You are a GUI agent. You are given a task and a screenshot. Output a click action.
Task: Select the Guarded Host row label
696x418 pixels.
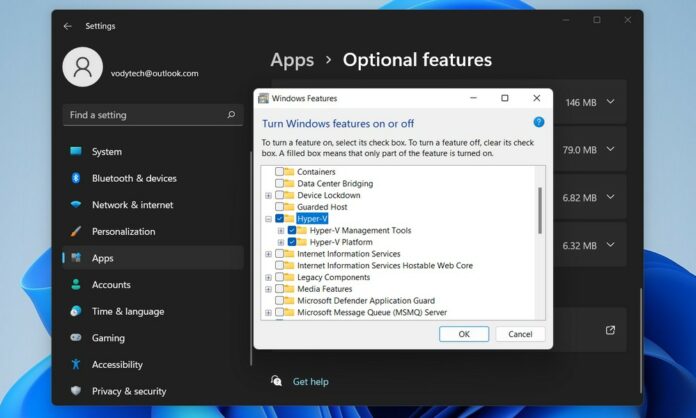pyautogui.click(x=322, y=207)
